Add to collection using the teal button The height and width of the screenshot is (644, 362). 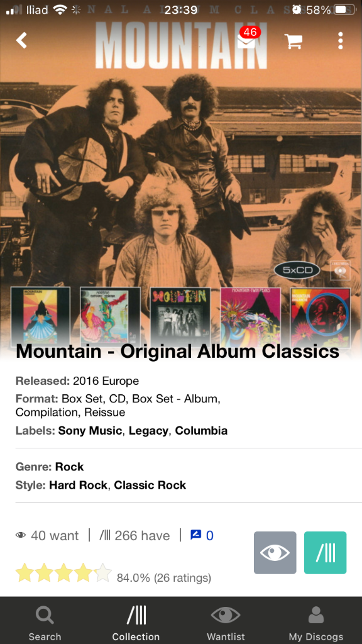[x=325, y=552]
